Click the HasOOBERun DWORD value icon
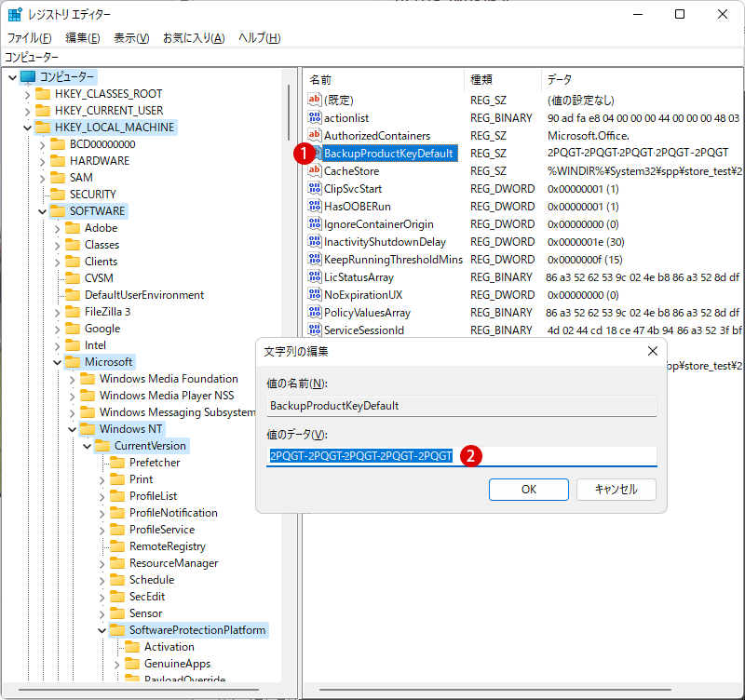The image size is (745, 700). (315, 206)
